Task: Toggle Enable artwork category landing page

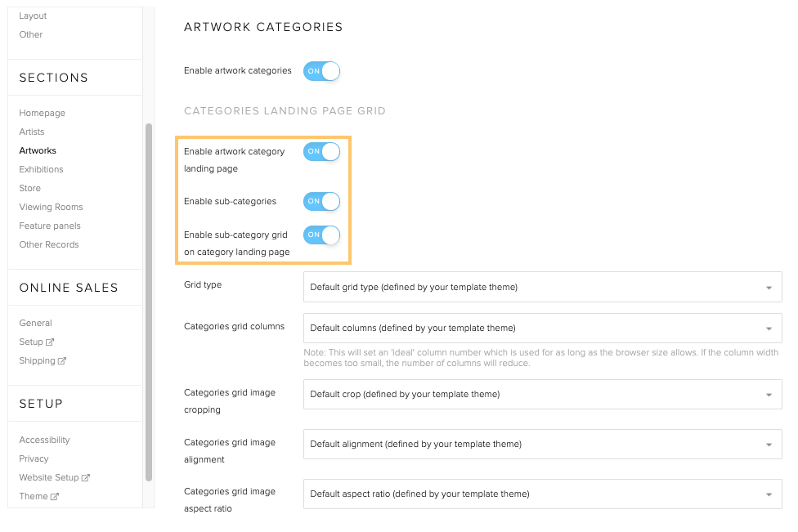Action: click(321, 152)
